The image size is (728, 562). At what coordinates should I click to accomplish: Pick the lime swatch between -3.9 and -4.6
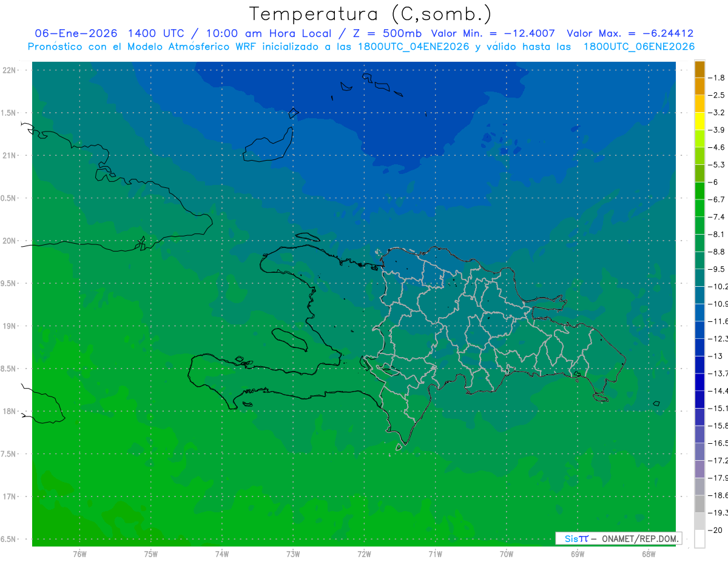[x=699, y=139]
